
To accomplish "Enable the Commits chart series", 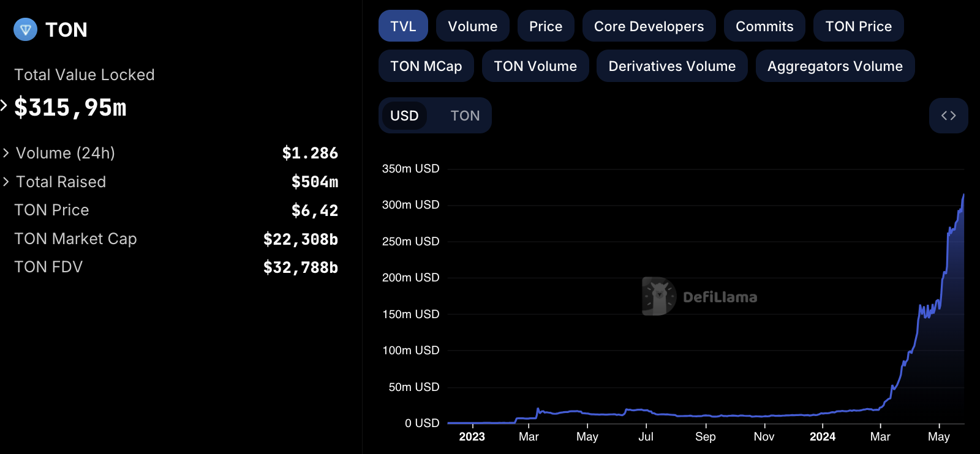I will (764, 26).
